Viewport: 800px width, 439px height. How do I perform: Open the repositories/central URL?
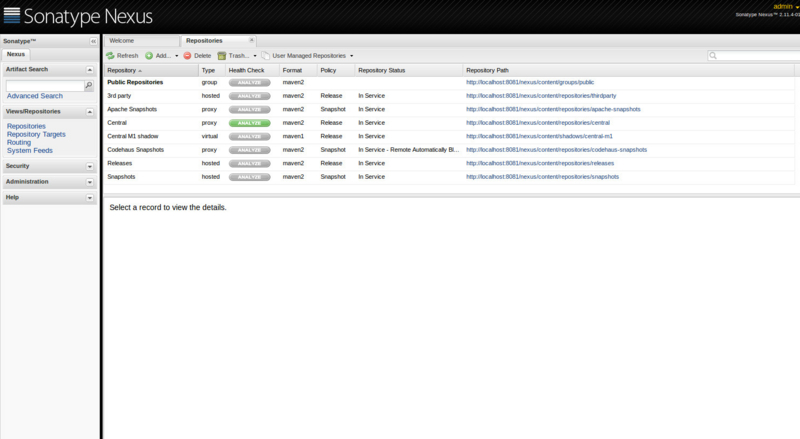538,123
